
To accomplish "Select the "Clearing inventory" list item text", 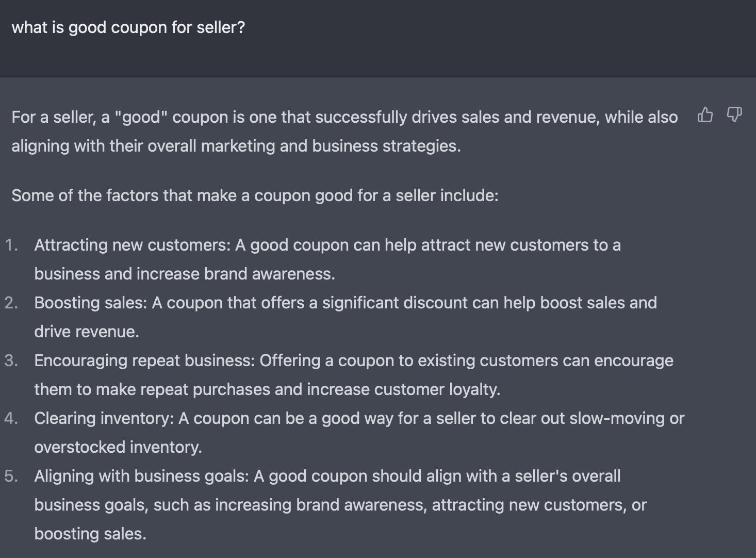I will 359,433.
